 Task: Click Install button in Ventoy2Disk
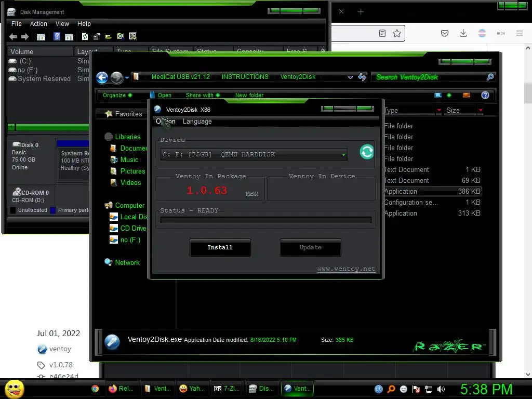pos(220,248)
